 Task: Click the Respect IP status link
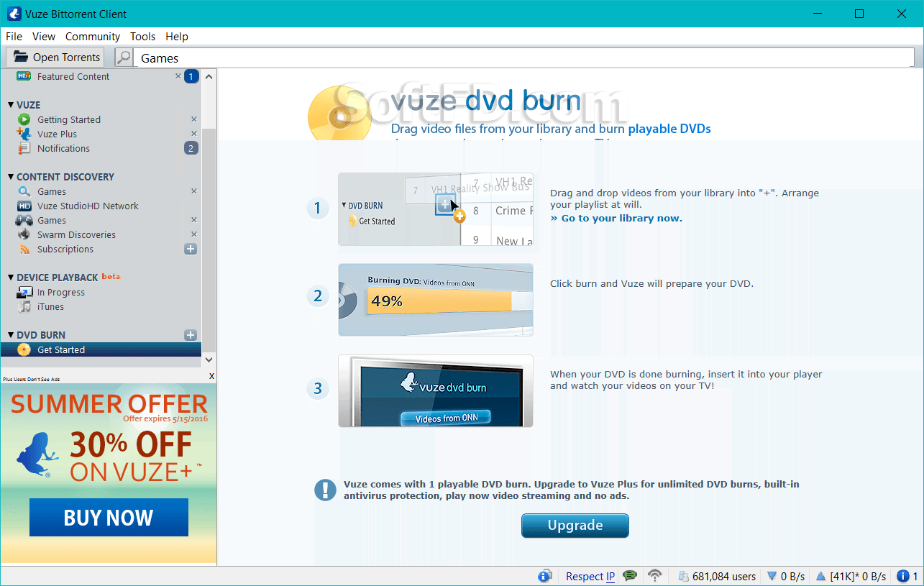click(x=590, y=576)
